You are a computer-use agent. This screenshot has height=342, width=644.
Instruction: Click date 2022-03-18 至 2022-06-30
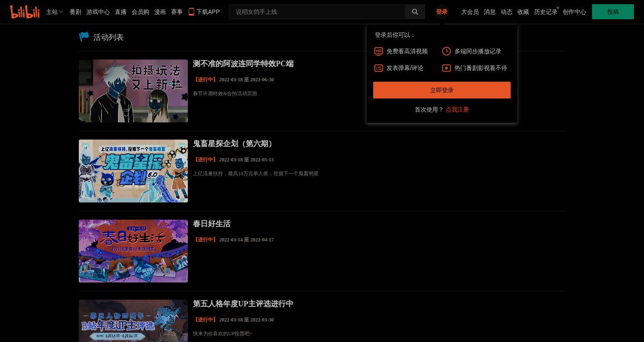pyautogui.click(x=247, y=80)
